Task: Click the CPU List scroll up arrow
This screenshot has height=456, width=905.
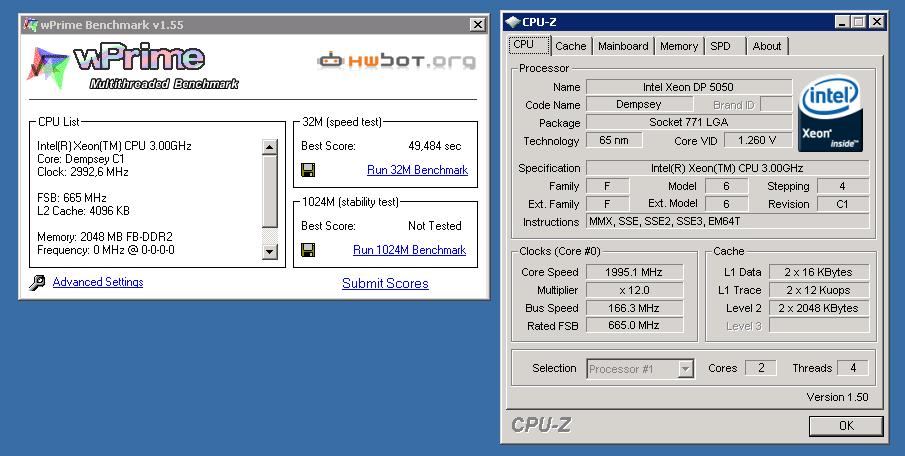Action: 270,147
